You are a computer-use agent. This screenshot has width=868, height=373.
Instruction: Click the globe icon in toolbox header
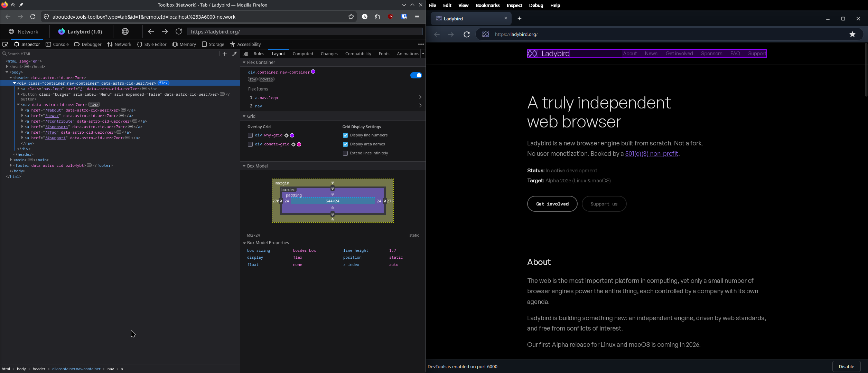click(125, 31)
